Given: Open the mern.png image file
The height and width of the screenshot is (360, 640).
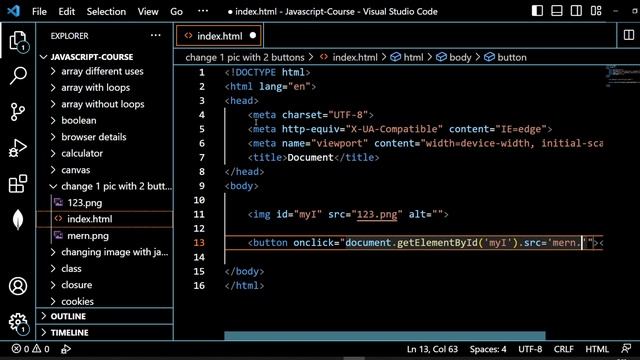Looking at the screenshot, I should coord(88,236).
